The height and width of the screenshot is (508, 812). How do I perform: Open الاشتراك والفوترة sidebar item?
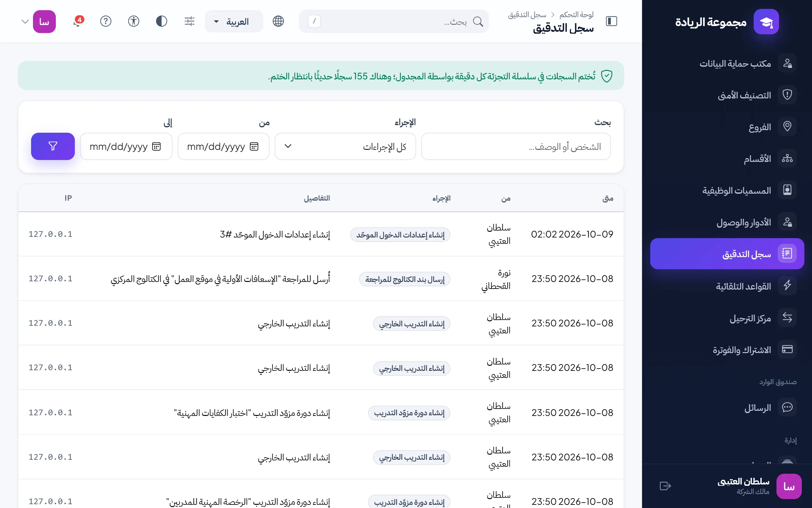(727, 350)
